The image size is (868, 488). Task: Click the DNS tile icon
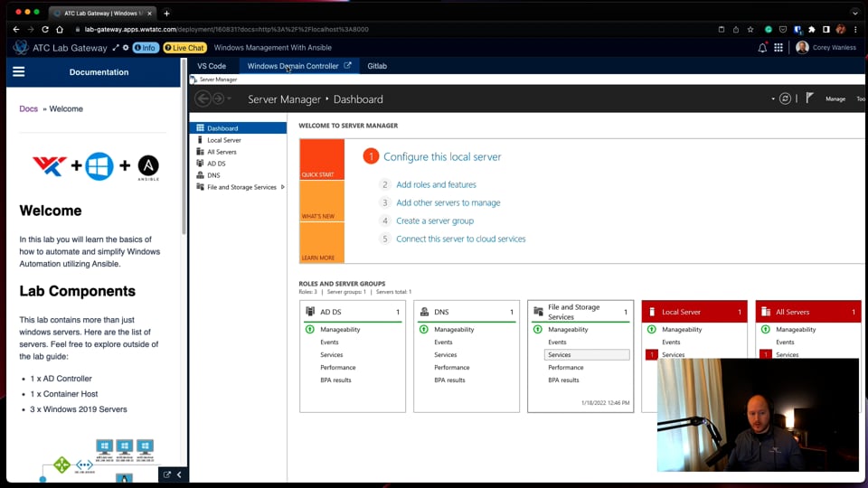click(x=424, y=312)
